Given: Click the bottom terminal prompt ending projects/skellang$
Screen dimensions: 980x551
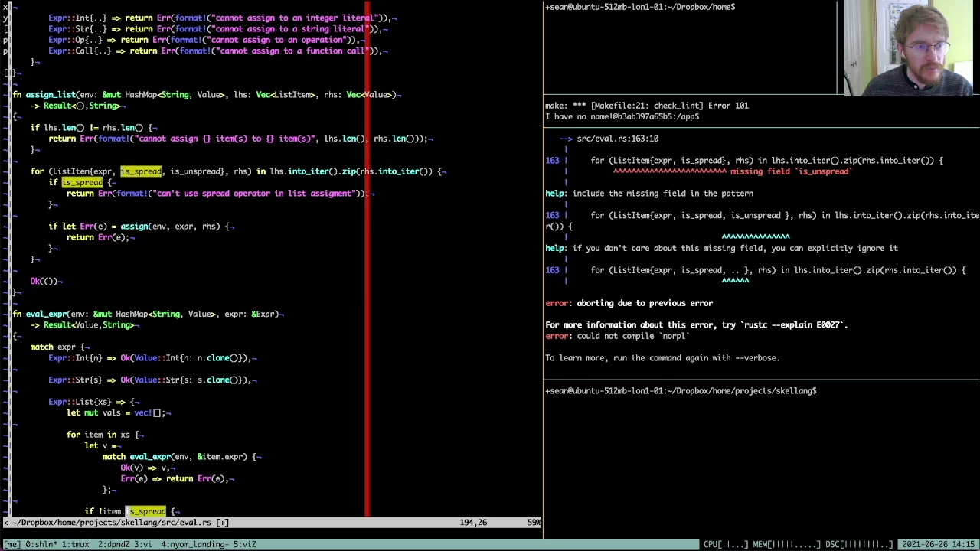Looking at the screenshot, I should pyautogui.click(x=681, y=391).
